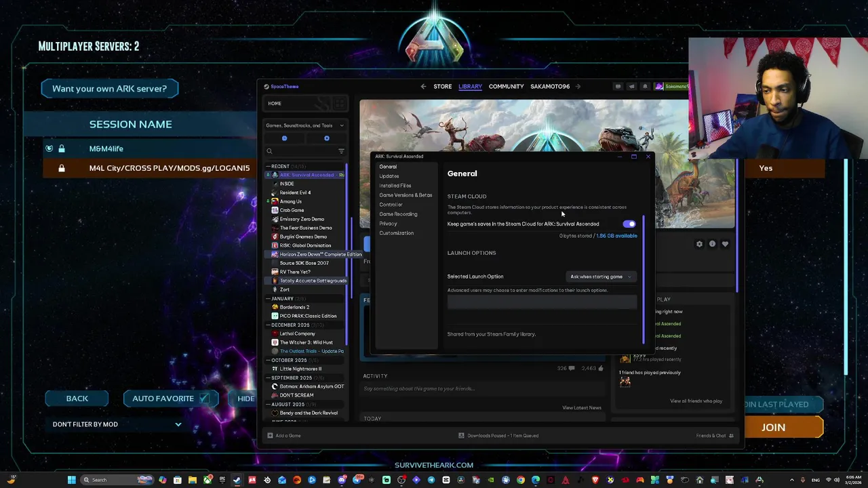This screenshot has width=868, height=488.
Task: Select Lethal Company in library list
Action: click(297, 333)
